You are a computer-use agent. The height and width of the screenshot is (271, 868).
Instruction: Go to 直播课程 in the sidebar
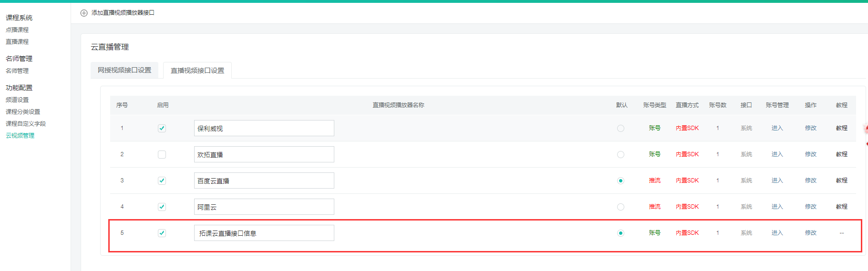17,41
